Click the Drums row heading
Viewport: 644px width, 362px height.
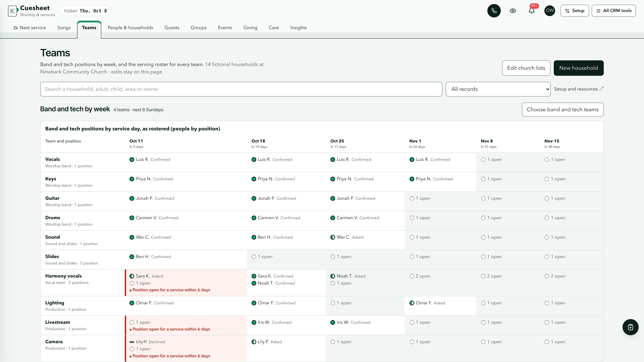[52, 218]
